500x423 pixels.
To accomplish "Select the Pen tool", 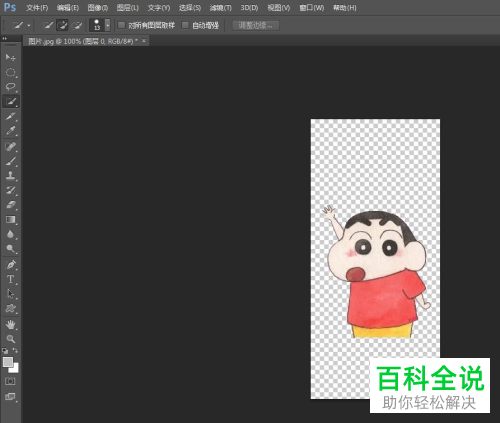I will (10, 265).
